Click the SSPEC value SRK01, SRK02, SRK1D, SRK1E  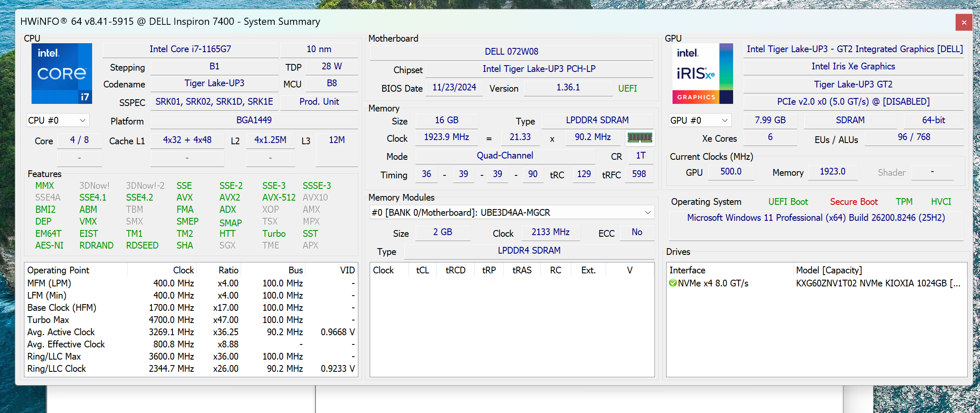(215, 102)
